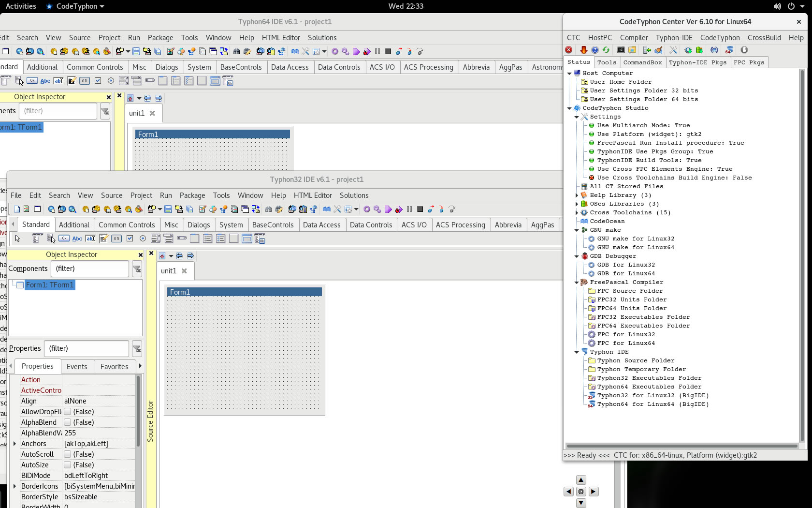
Task: Open the CommandBox tab in CodeTyphon Center
Action: coord(642,62)
